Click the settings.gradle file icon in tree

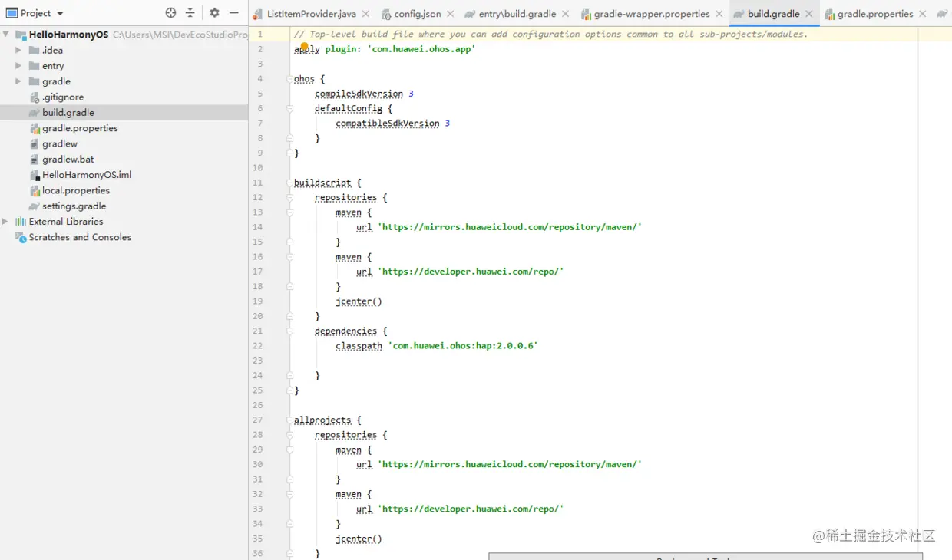(34, 206)
